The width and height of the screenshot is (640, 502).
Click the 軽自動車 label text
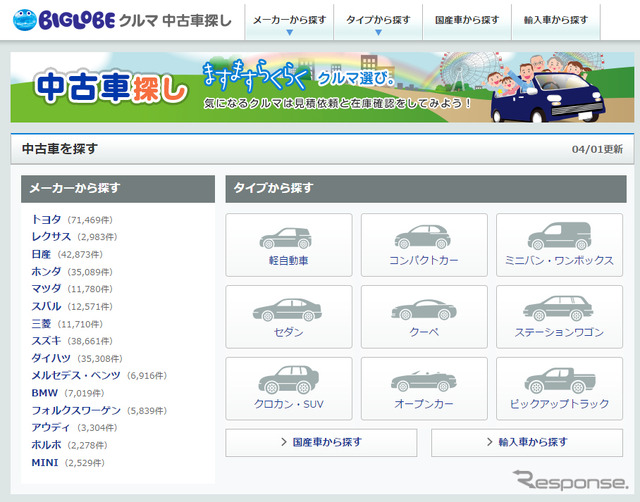coord(289,260)
